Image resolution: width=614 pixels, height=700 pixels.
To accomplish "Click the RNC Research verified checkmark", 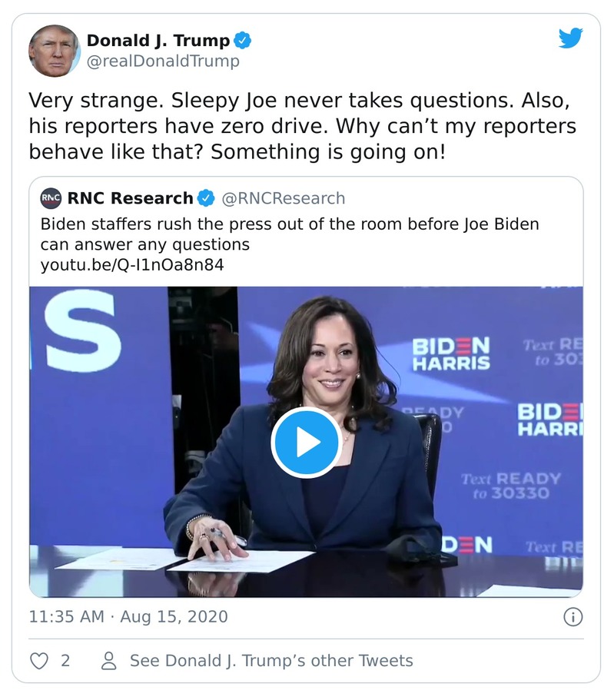I will 204,197.
